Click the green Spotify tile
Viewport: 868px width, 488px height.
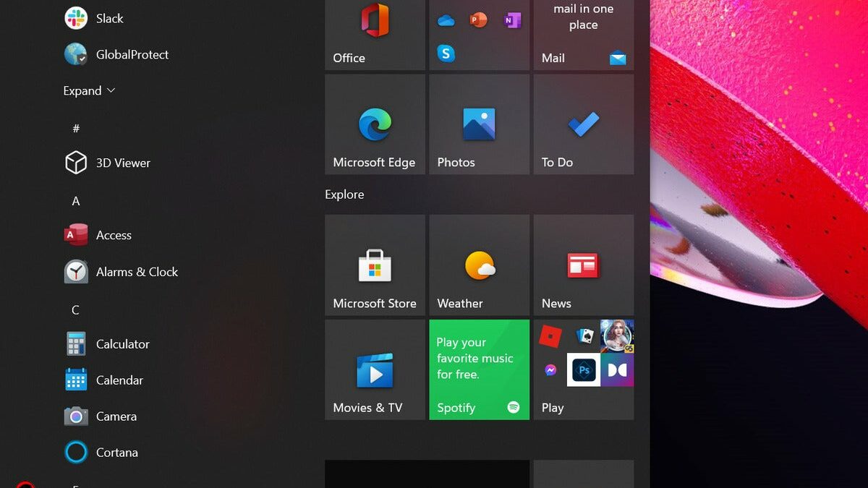pyautogui.click(x=479, y=369)
